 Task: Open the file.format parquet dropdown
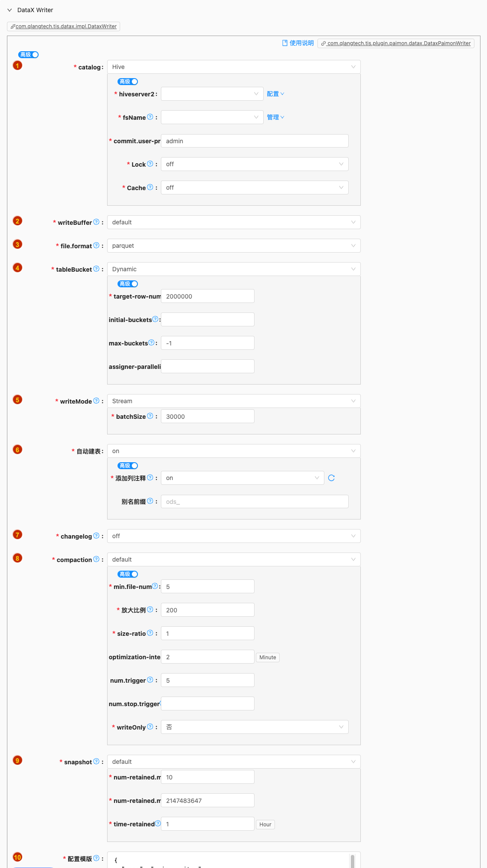click(x=233, y=246)
